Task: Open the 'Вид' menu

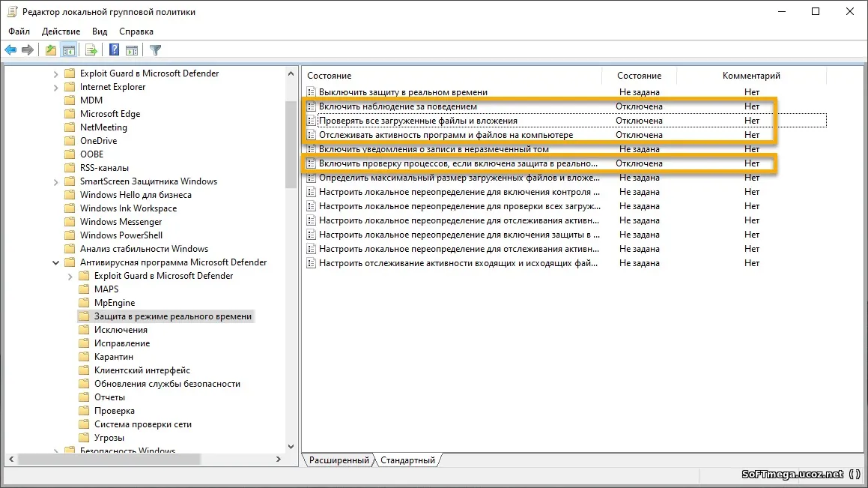Action: [x=99, y=31]
